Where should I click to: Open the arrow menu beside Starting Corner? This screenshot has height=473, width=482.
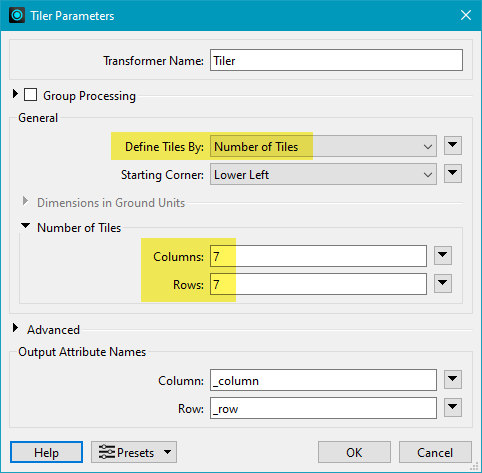[x=453, y=173]
